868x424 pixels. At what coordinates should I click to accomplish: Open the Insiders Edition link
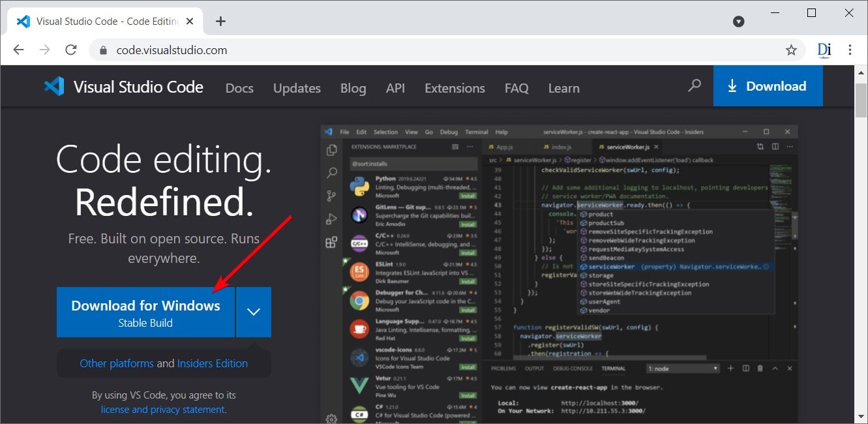point(213,363)
